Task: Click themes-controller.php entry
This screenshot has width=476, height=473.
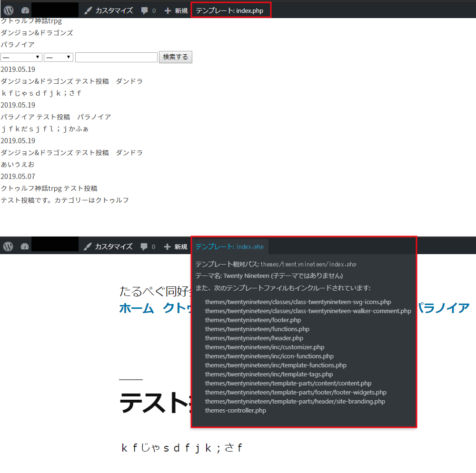Action: click(235, 411)
